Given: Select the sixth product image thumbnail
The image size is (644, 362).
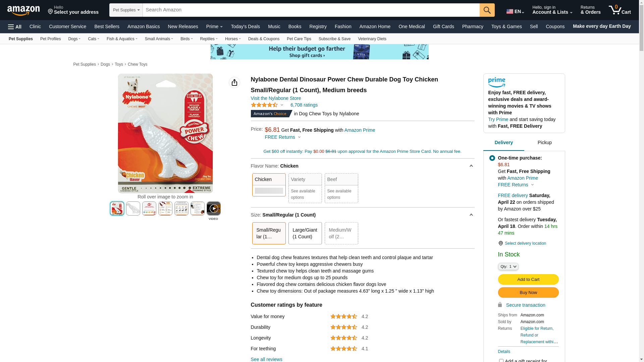Looking at the screenshot, I should (198, 208).
